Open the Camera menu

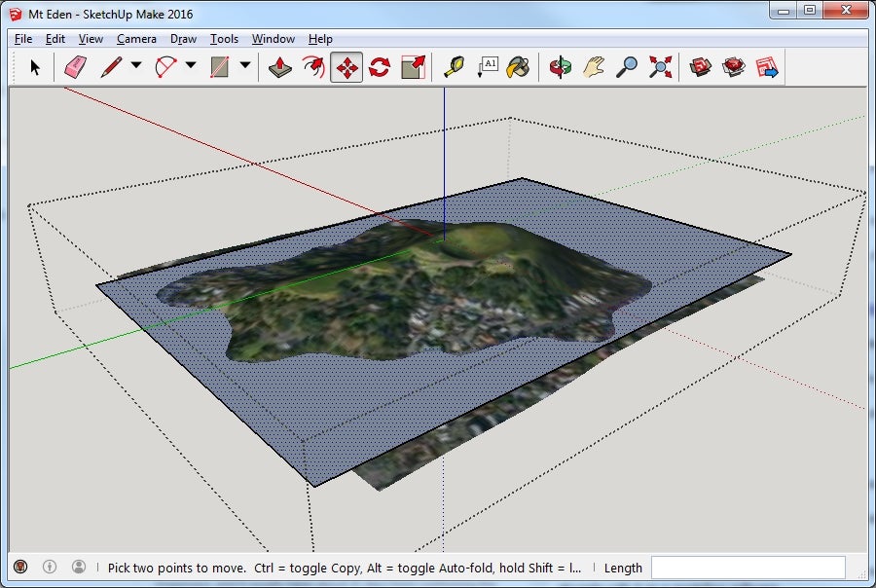coord(135,39)
